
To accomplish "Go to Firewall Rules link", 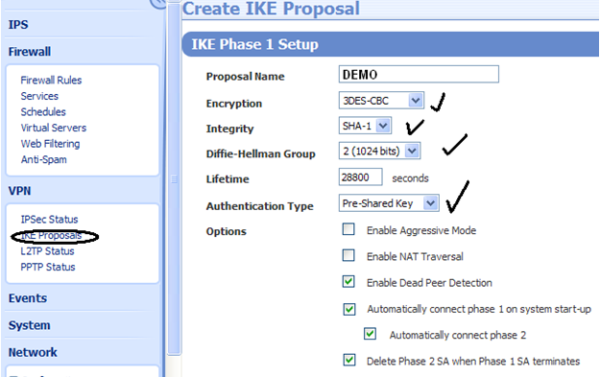I will (x=51, y=80).
